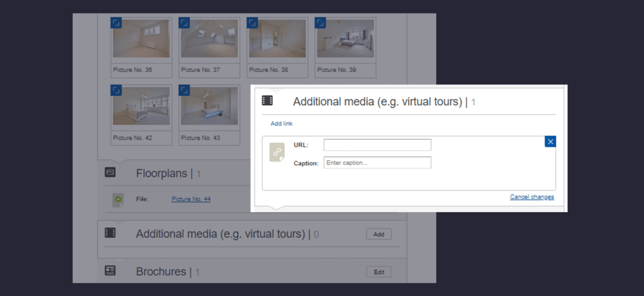
Task: Focus the URL input field
Action: [x=377, y=145]
